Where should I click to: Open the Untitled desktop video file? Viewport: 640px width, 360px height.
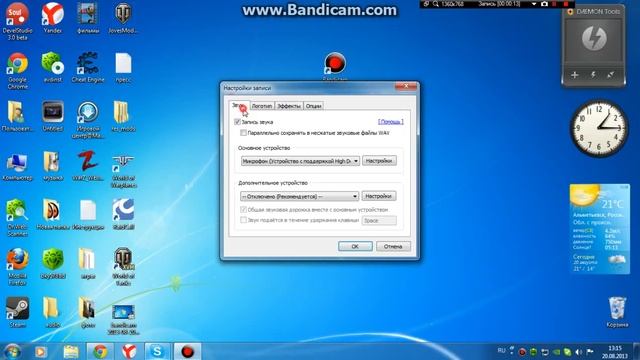point(53,116)
